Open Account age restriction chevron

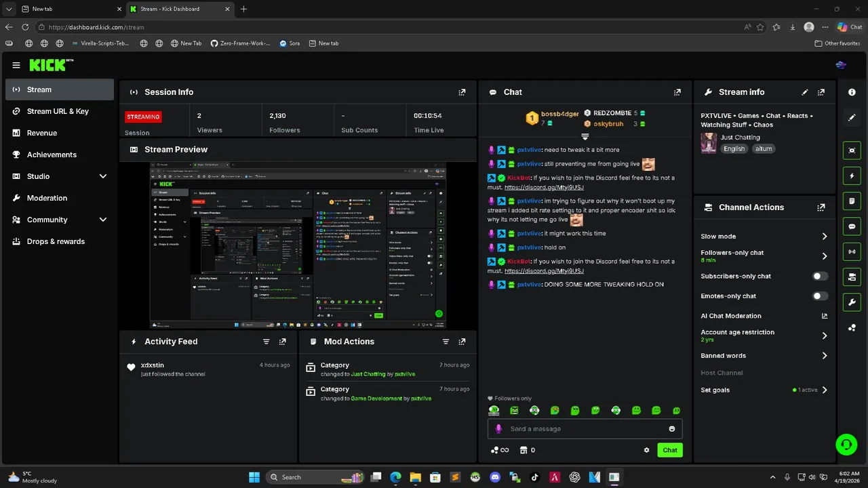coord(825,335)
